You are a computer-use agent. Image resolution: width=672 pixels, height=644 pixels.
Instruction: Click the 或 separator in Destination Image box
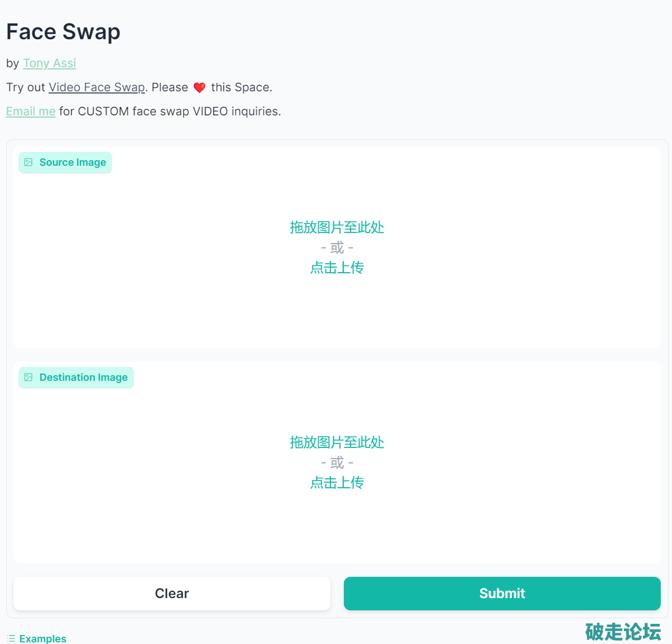337,463
